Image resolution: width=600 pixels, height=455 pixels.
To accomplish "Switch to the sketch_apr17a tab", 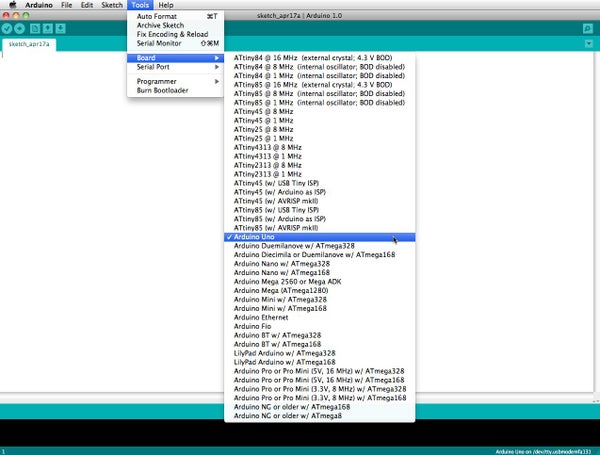I will click(29, 44).
